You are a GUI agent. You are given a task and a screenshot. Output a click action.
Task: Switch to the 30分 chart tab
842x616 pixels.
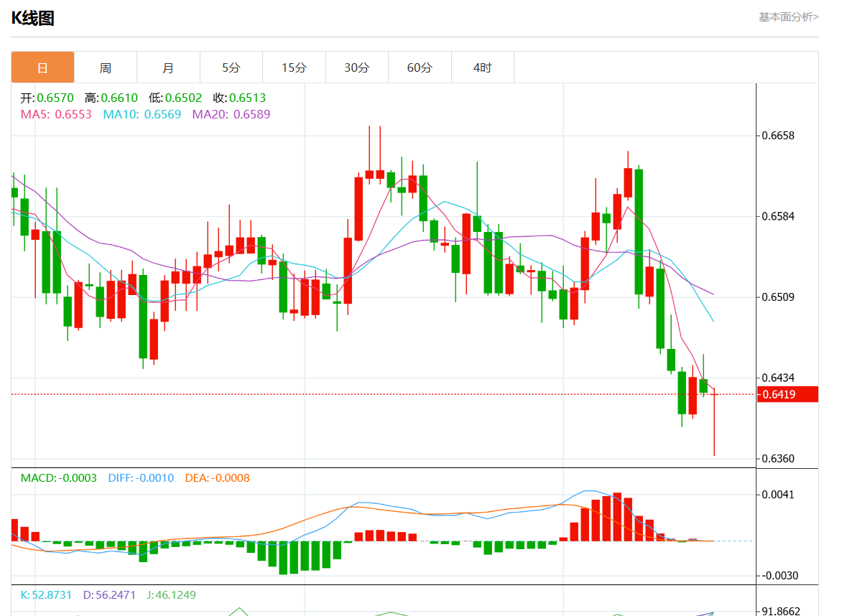(x=356, y=67)
